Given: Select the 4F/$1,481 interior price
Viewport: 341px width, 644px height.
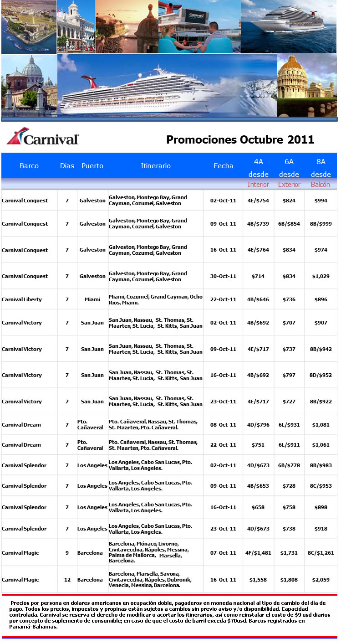Looking at the screenshot, I should [258, 553].
